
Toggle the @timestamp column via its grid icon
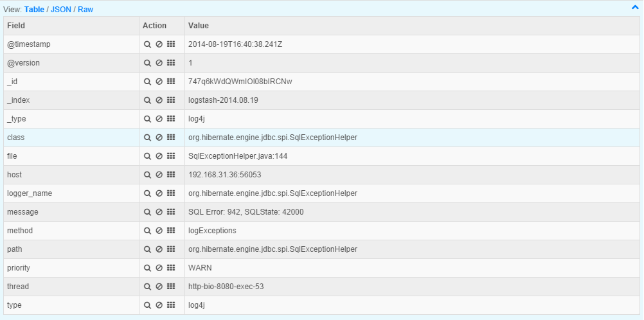pyautogui.click(x=171, y=44)
